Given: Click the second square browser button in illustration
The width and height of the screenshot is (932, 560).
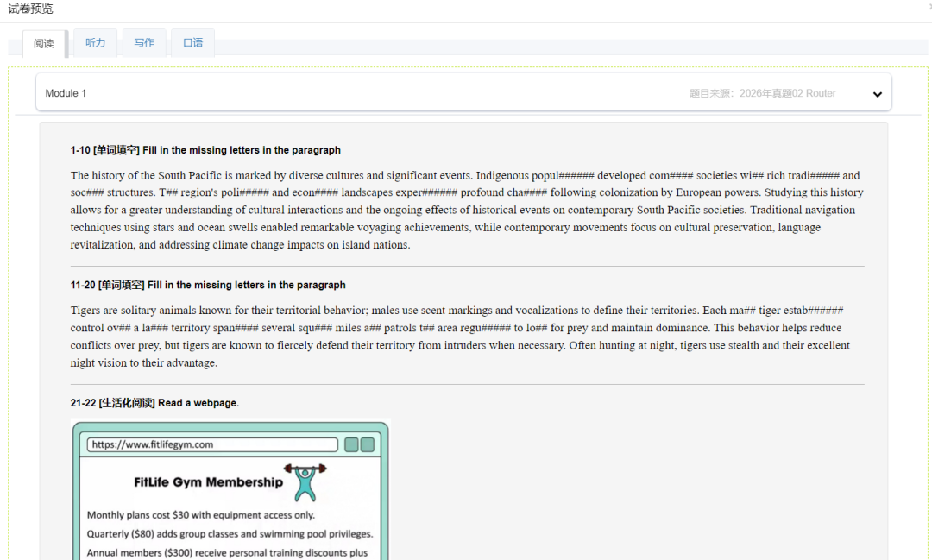Looking at the screenshot, I should click(x=368, y=444).
